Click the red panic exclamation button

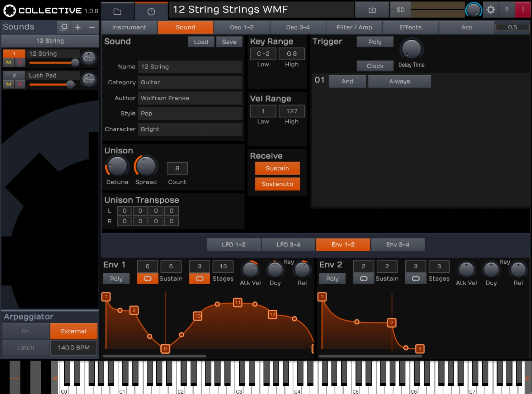[x=522, y=10]
